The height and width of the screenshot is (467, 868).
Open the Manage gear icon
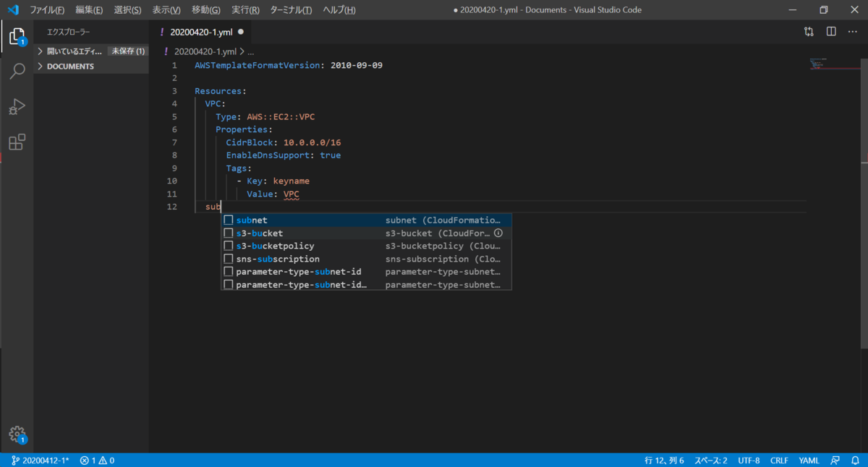click(x=17, y=434)
